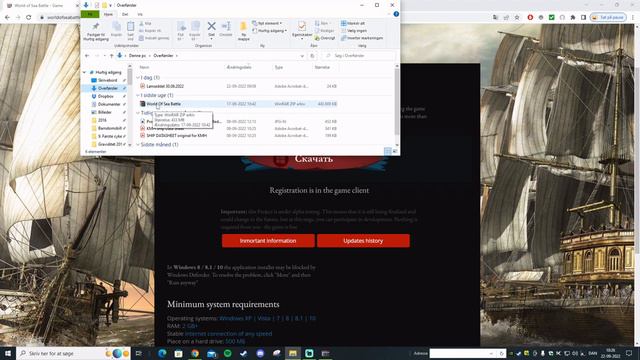Image resolution: width=640 pixels, height=360 pixels.
Task: Go up one folder level arrow
Action: (x=111, y=56)
